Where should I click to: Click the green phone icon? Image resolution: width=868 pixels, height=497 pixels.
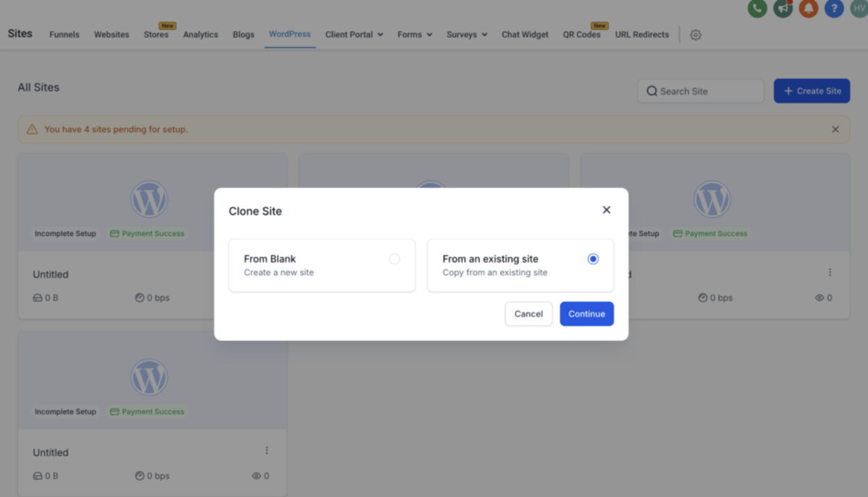pyautogui.click(x=757, y=8)
